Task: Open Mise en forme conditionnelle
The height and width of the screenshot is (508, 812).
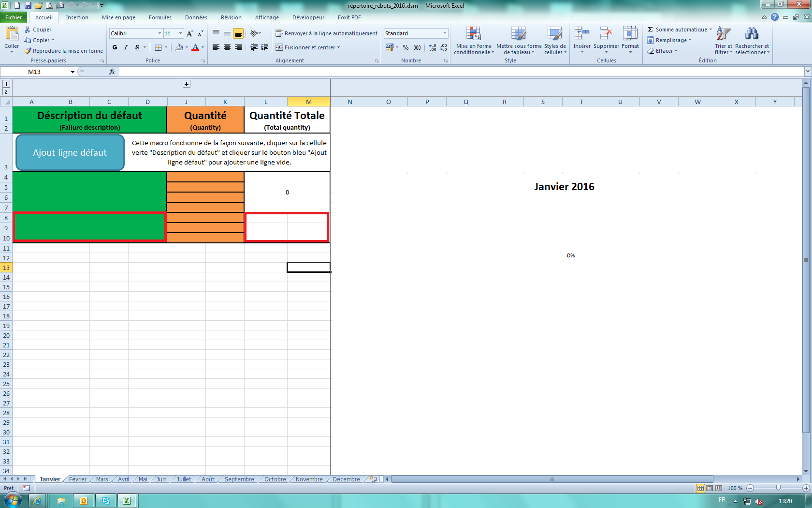Action: (x=474, y=41)
